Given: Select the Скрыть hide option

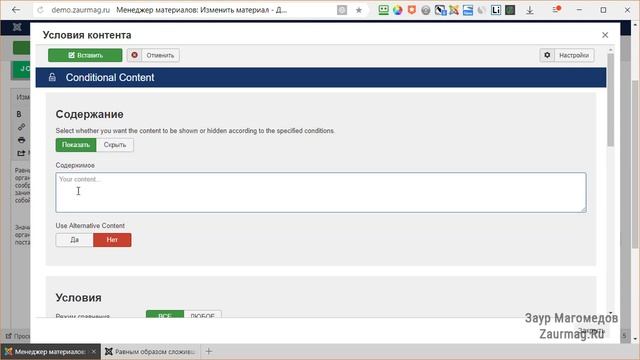Looking at the screenshot, I should 115,145.
